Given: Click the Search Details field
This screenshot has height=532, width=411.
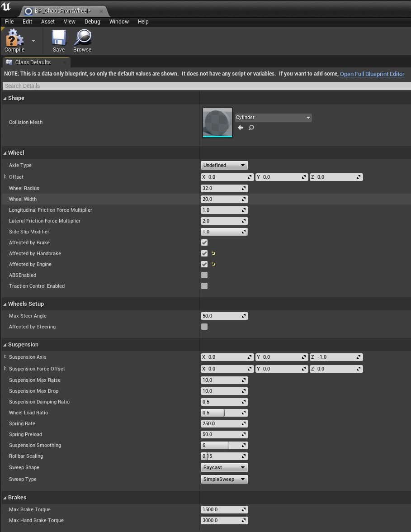Looking at the screenshot, I should (x=205, y=85).
